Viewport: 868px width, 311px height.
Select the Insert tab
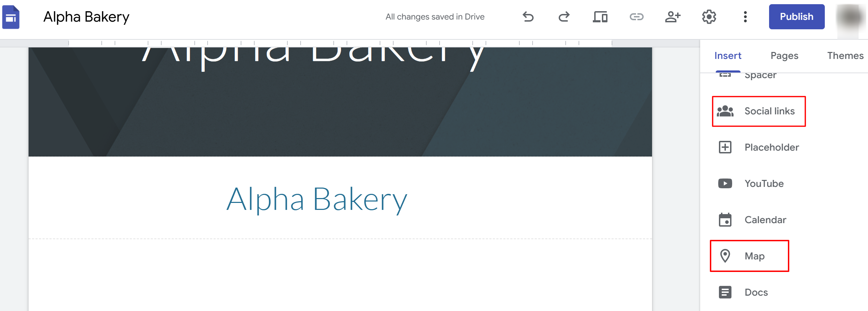728,56
